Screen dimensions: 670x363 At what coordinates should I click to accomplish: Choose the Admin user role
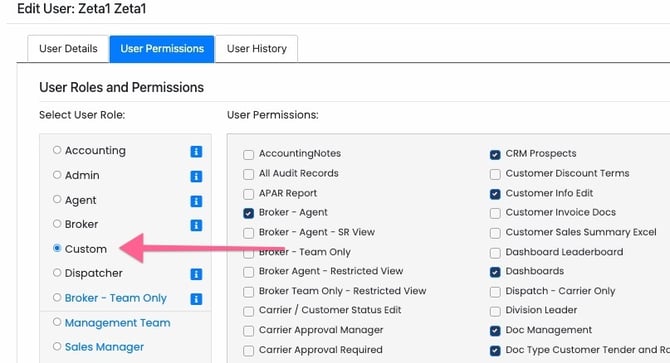click(57, 175)
